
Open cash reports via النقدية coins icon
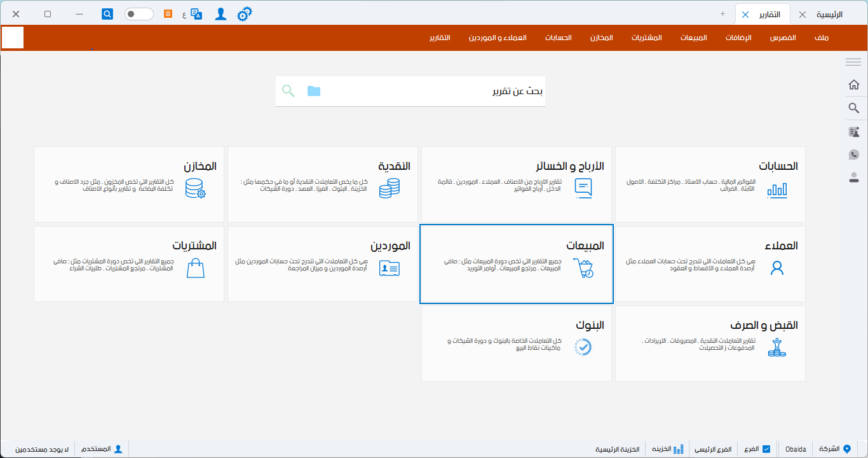[x=389, y=188]
